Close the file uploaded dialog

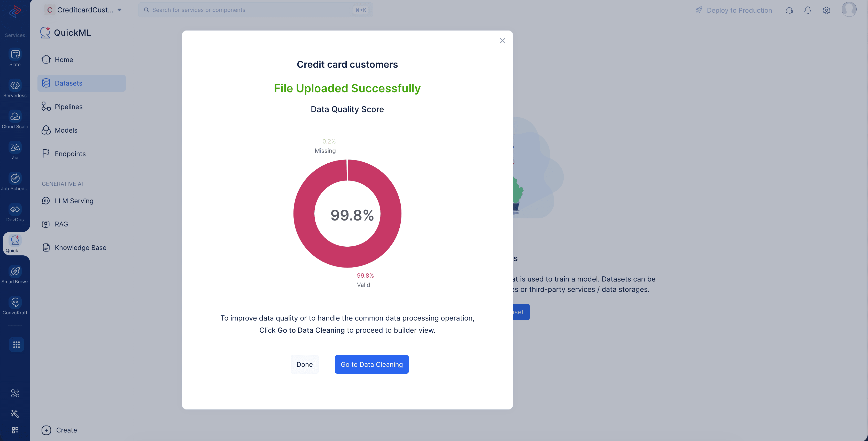(x=502, y=41)
